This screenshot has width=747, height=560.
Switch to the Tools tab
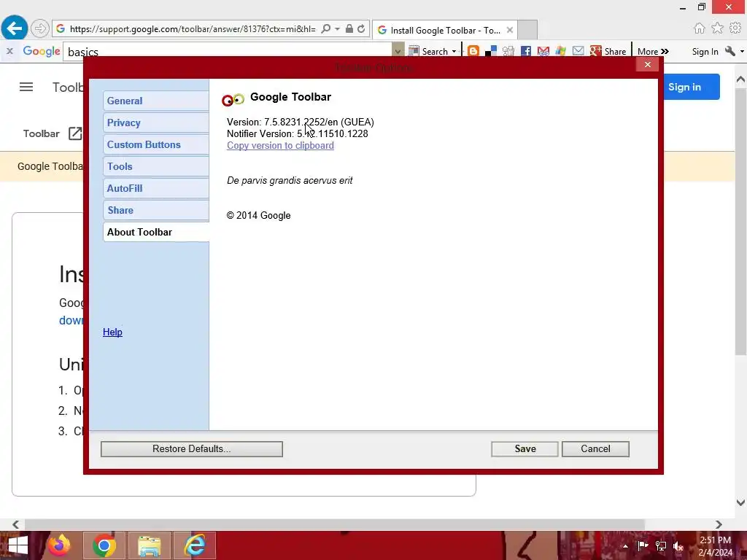(x=156, y=167)
